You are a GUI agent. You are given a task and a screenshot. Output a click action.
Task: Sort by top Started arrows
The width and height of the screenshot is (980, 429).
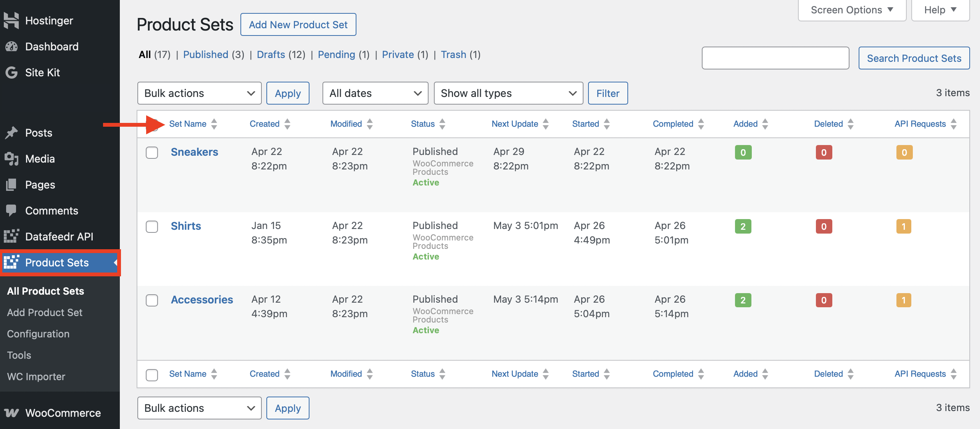[607, 124]
